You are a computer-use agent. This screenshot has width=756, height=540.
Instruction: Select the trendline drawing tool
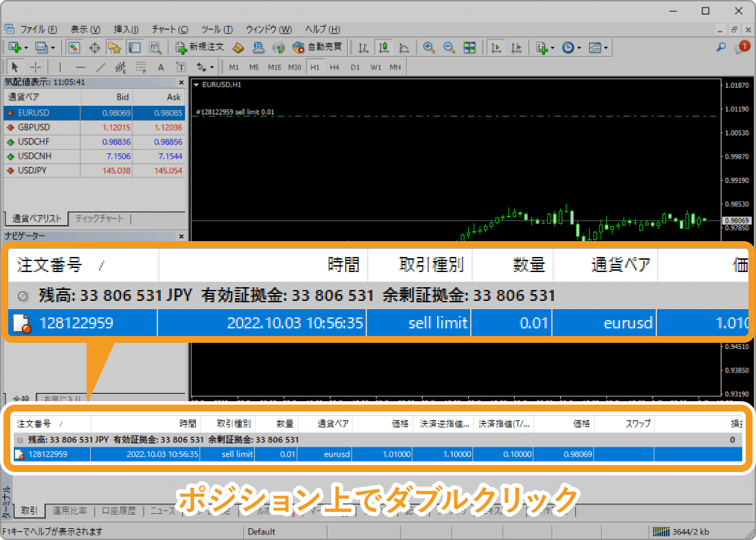tap(100, 67)
